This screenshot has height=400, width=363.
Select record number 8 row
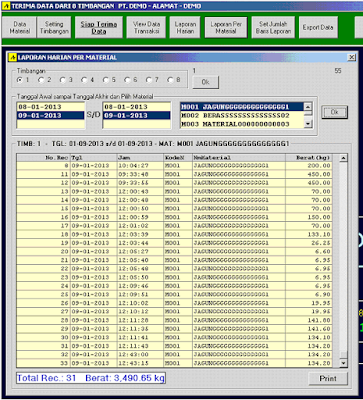coord(174,166)
